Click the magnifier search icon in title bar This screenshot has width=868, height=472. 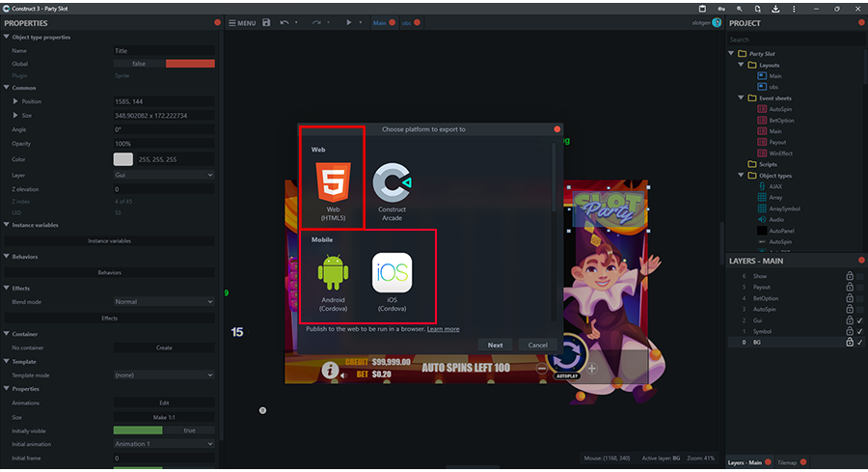pyautogui.click(x=739, y=9)
